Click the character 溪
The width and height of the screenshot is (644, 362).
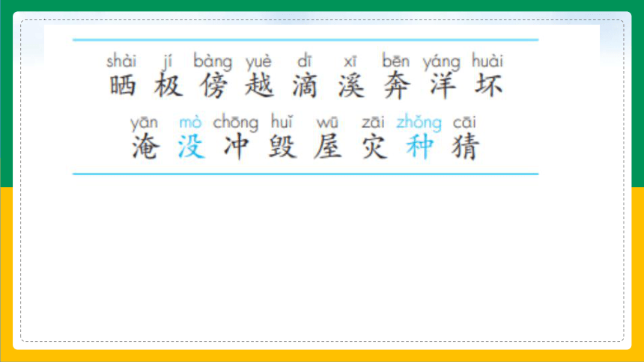point(351,86)
